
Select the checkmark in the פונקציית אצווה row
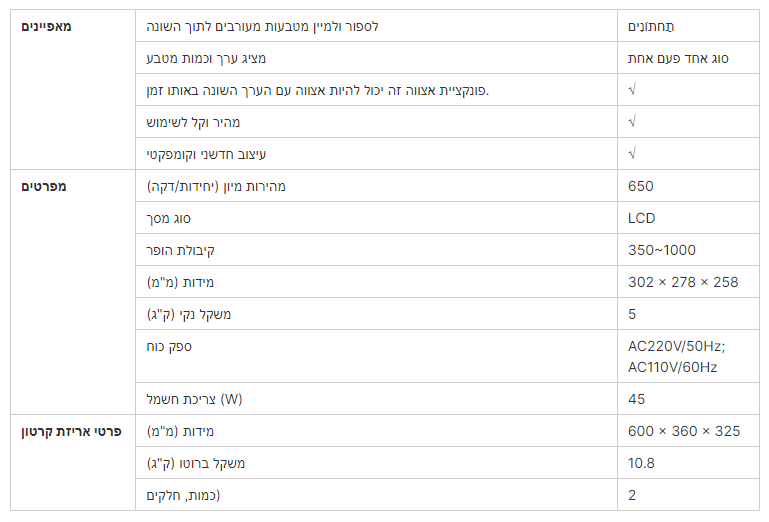632,89
